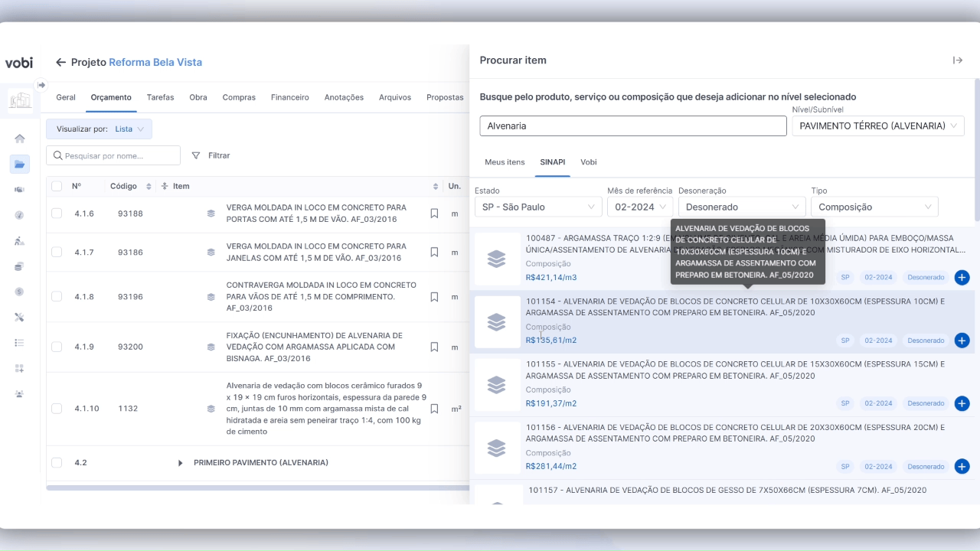Open the Desoneração dropdown
The width and height of the screenshot is (980, 551).
pos(742,207)
